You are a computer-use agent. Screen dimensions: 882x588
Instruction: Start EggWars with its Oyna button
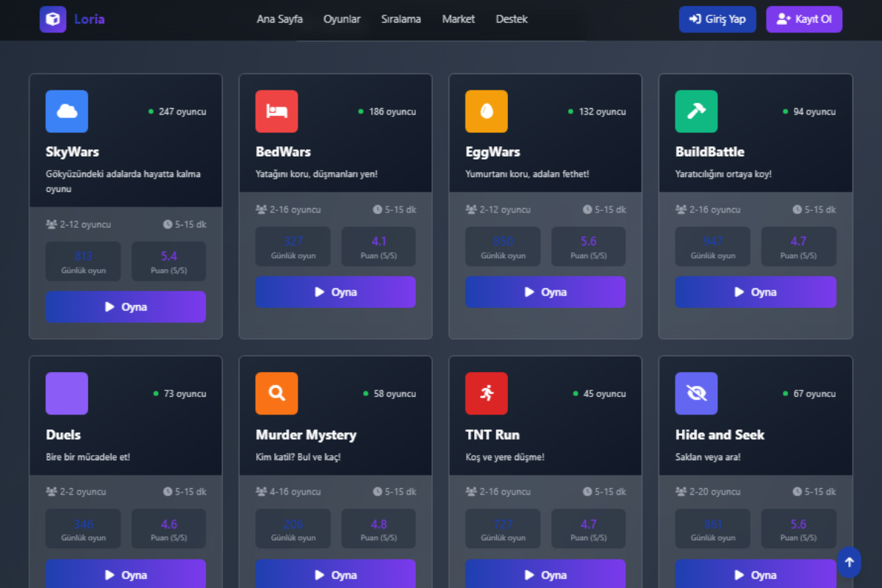point(545,292)
